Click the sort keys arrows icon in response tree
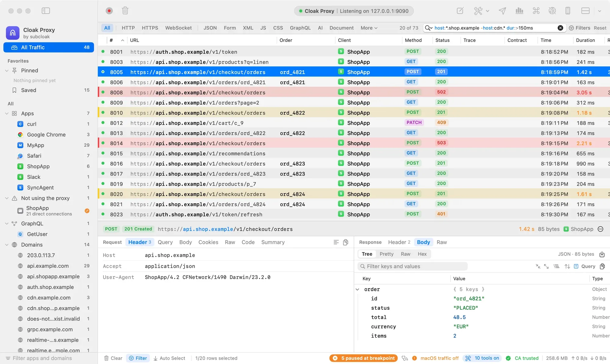Viewport: 610px width, 364px height. click(x=567, y=266)
